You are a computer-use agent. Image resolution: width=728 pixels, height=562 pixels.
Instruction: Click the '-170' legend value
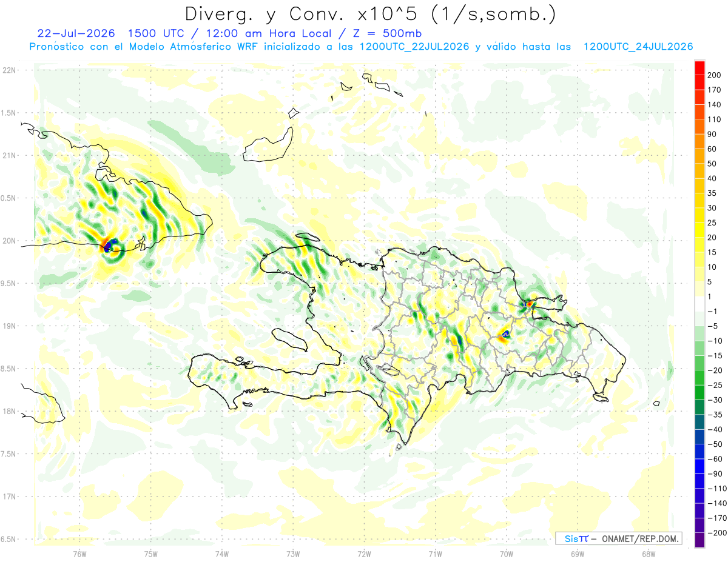pos(718,518)
